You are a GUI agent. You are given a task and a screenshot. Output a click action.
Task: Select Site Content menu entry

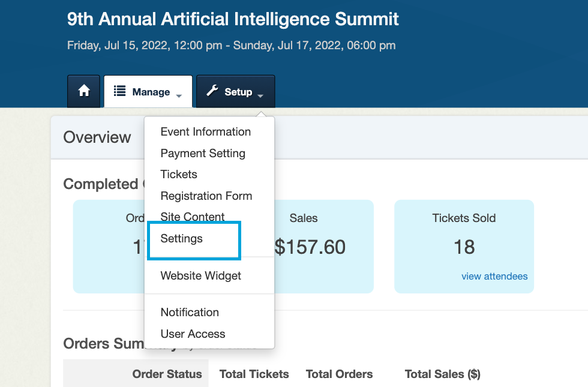193,217
